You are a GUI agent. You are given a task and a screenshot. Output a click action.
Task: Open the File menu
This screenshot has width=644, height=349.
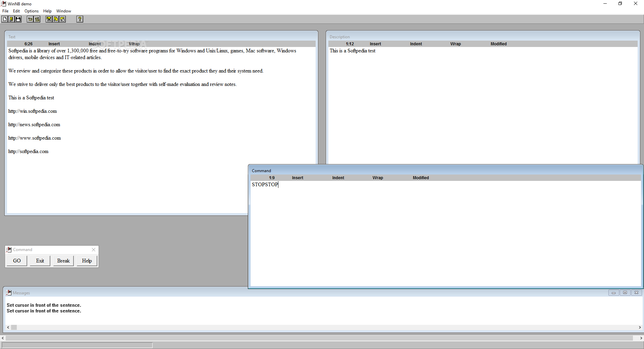(5, 11)
